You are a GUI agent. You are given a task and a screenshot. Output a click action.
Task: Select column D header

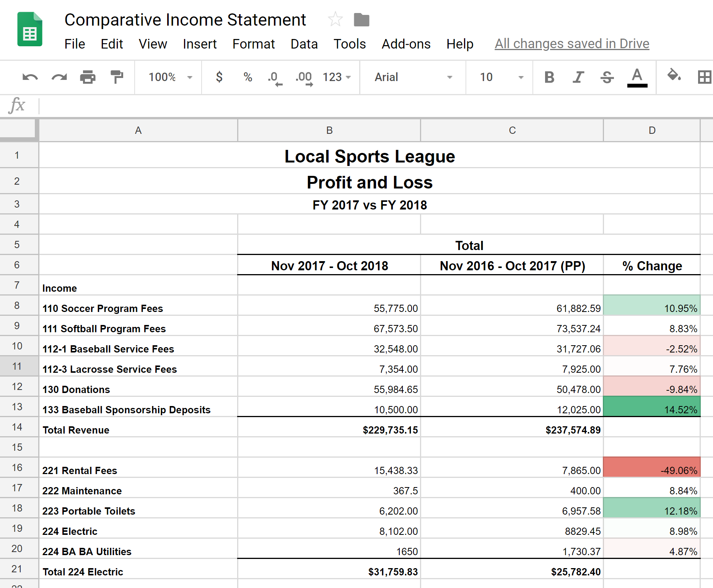[652, 130]
